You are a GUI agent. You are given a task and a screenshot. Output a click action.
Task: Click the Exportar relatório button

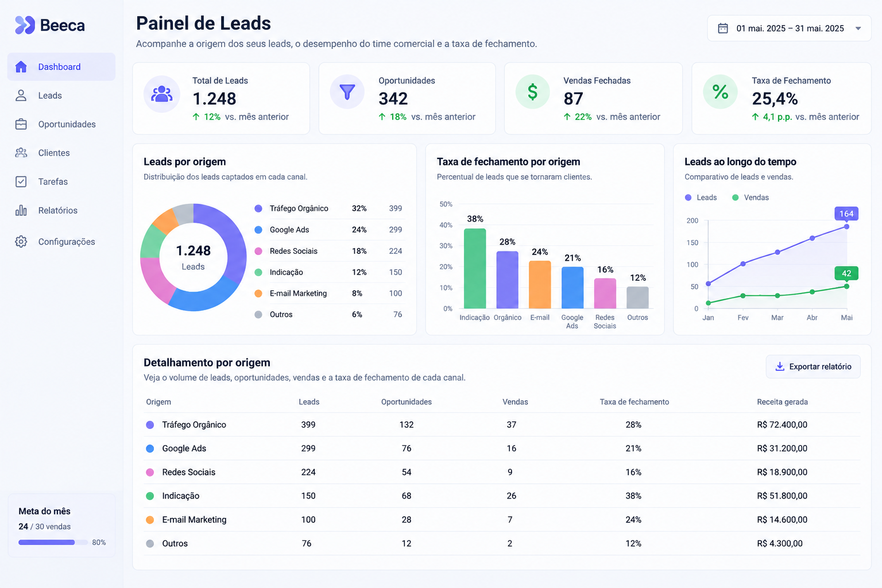pyautogui.click(x=813, y=366)
